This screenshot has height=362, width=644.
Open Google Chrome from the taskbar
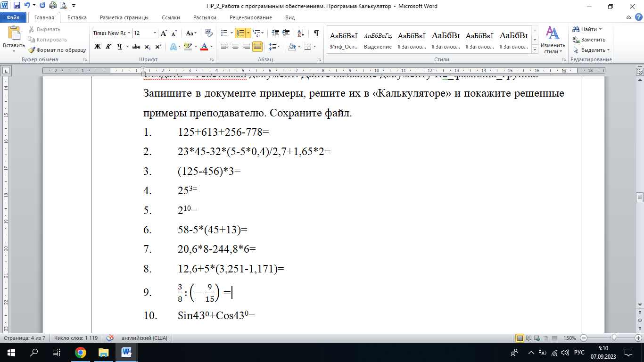pos(81,353)
